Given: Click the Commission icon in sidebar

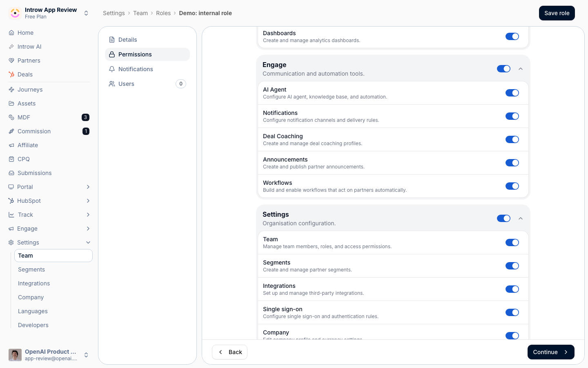Looking at the screenshot, I should [x=11, y=131].
